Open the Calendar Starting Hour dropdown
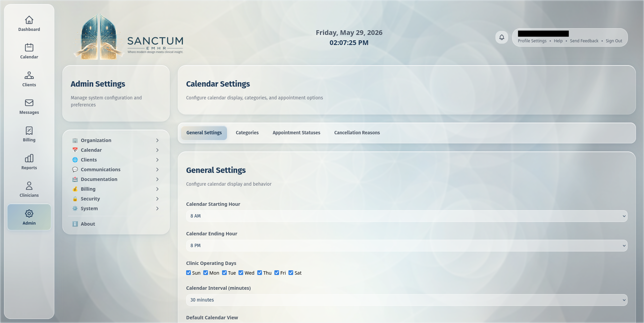 (407, 216)
